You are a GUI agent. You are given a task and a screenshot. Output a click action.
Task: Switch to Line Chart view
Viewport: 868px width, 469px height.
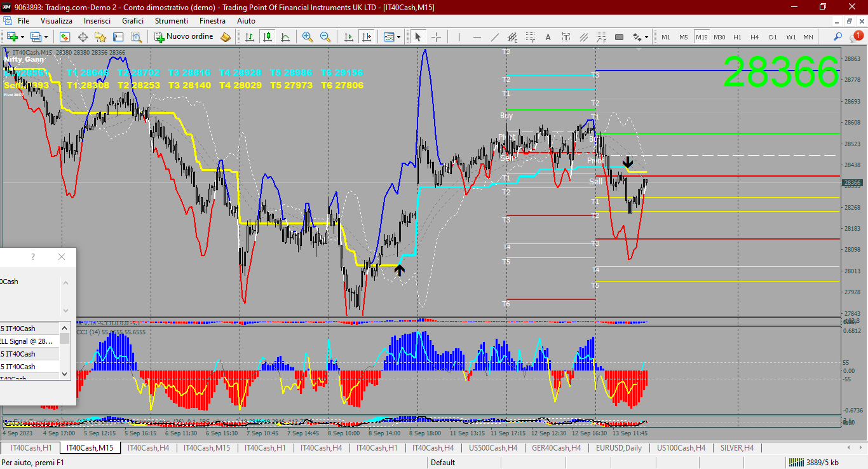point(285,37)
